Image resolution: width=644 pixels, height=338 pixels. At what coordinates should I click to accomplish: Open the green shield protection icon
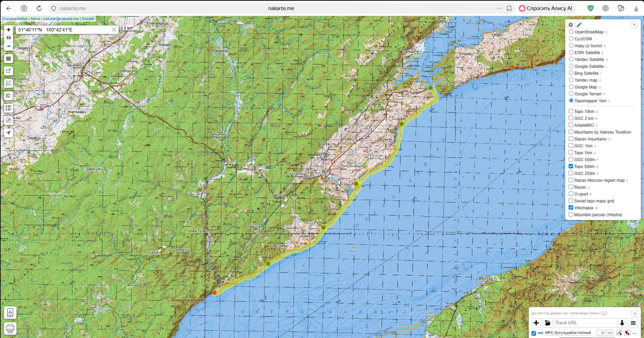tap(590, 9)
